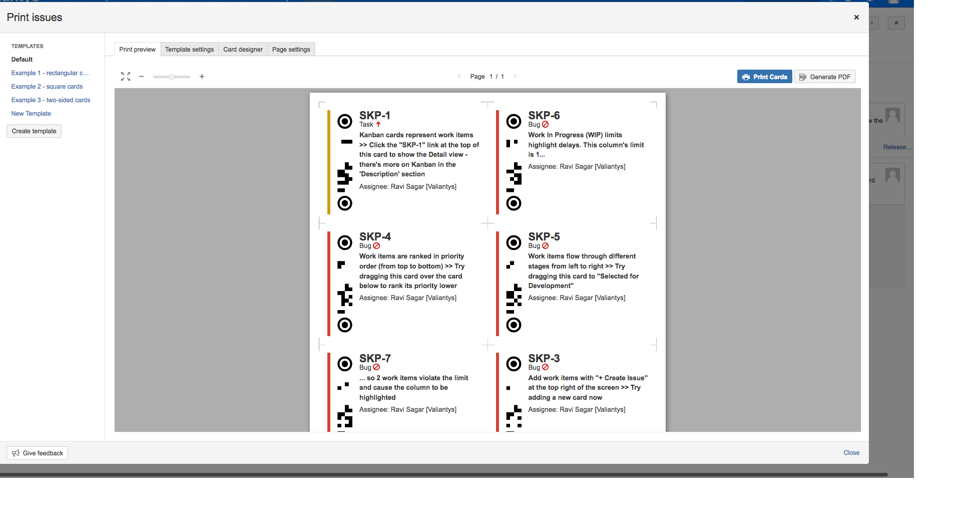Image resolution: width=980 pixels, height=523 pixels.
Task: Click the blocker icon beside SKP-3 Bug
Action: 546,367
